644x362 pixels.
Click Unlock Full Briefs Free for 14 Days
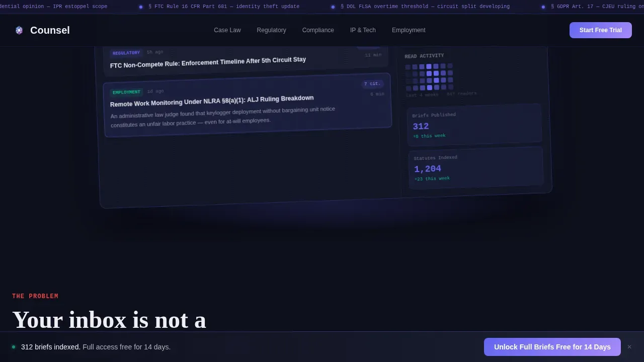click(x=552, y=347)
